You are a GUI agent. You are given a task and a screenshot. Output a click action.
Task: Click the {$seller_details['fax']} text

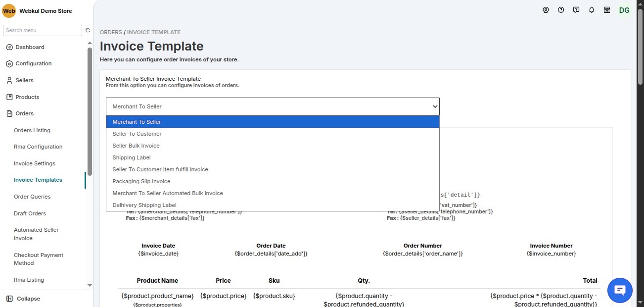[x=427, y=218]
